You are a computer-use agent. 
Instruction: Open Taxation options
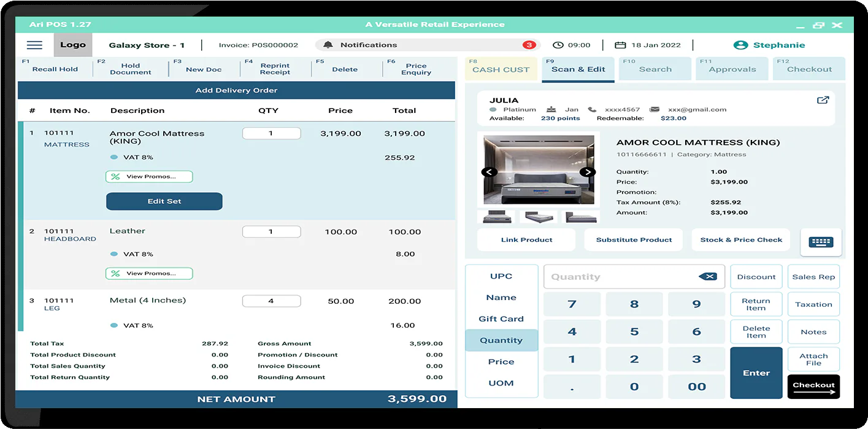pyautogui.click(x=813, y=304)
